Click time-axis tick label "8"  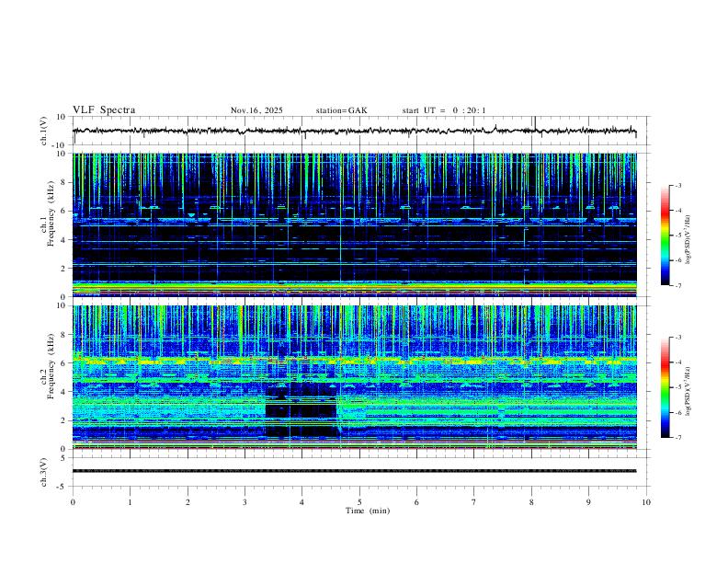[531, 502]
